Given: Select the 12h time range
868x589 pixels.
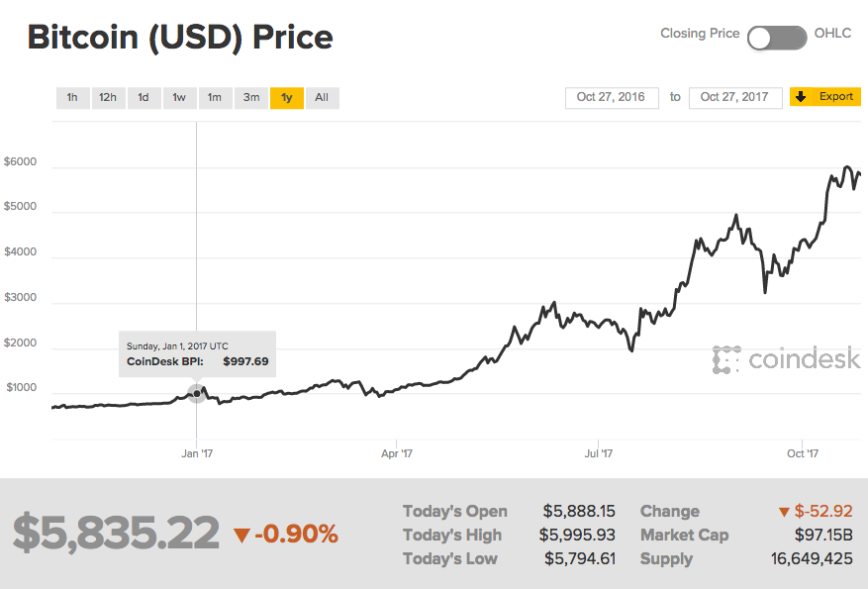Looking at the screenshot, I should click(x=107, y=97).
